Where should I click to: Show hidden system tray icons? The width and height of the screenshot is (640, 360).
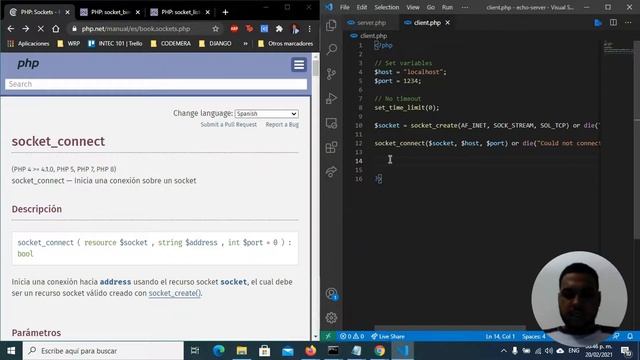point(504,351)
